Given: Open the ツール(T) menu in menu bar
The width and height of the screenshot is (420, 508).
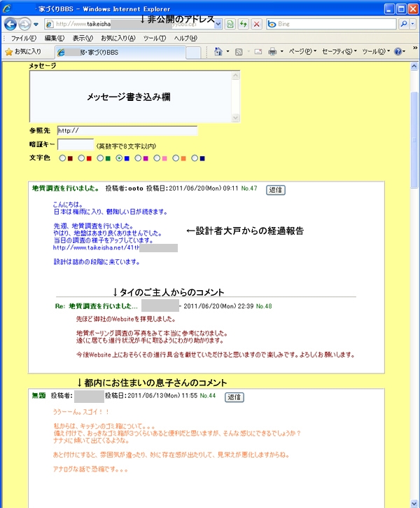Looking at the screenshot, I should click(x=154, y=39).
